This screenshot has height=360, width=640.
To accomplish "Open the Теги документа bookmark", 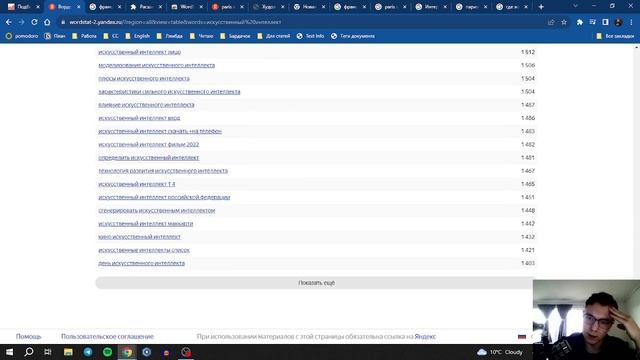I will point(353,36).
